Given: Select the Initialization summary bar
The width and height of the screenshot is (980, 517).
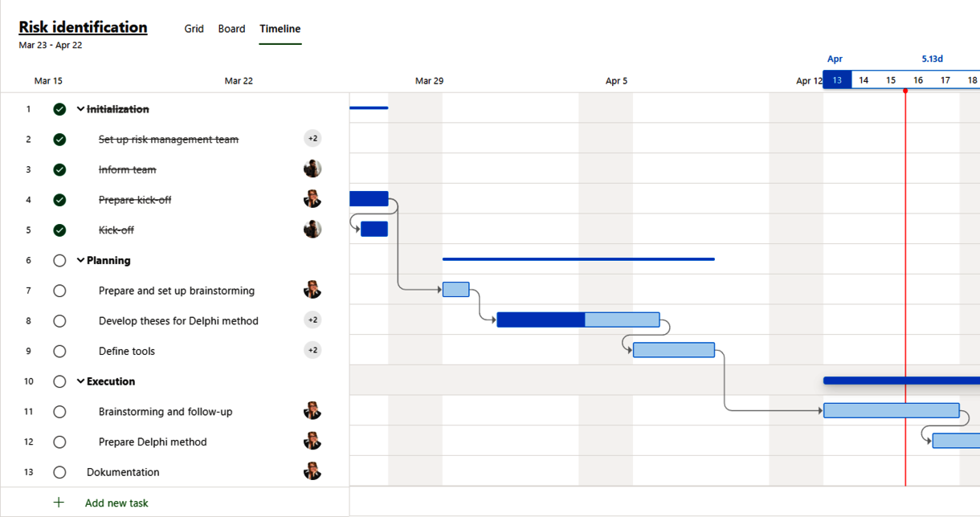Looking at the screenshot, I should [370, 108].
